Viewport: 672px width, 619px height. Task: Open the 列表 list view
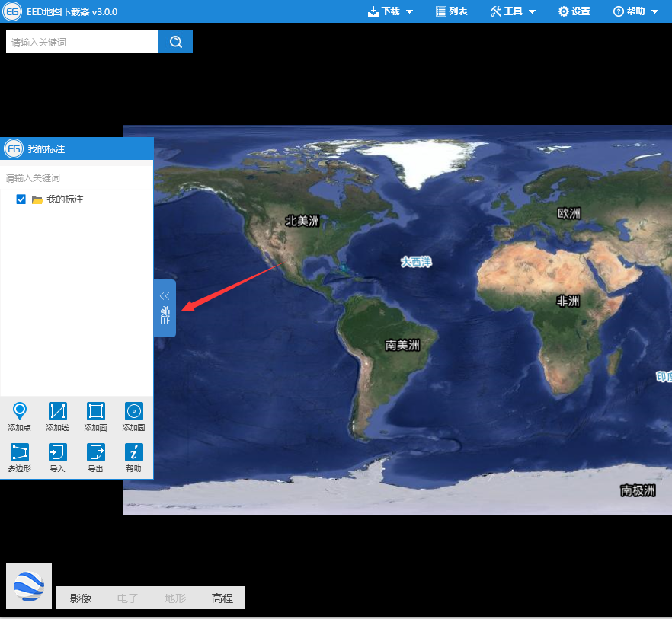(452, 11)
